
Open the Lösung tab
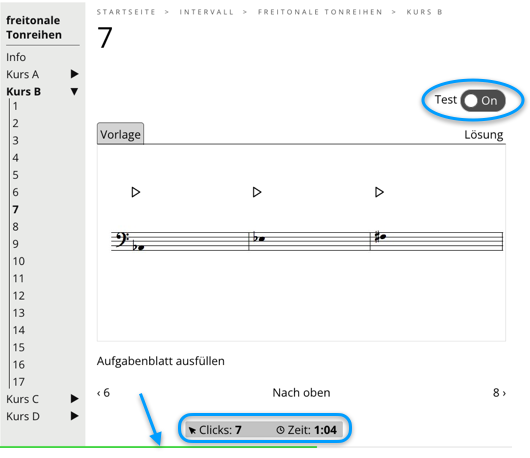[x=483, y=135]
